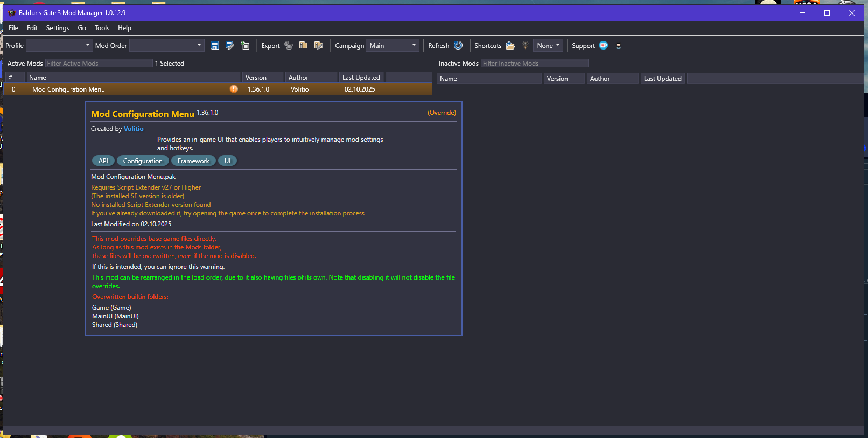Open the File menu
Screen dimensions: 868x438
pyautogui.click(x=13, y=28)
